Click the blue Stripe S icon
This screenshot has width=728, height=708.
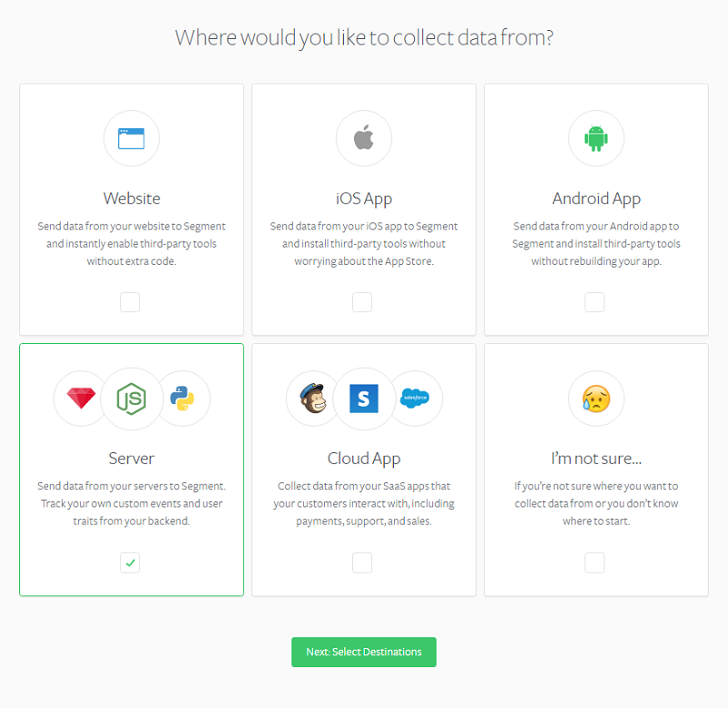click(363, 399)
